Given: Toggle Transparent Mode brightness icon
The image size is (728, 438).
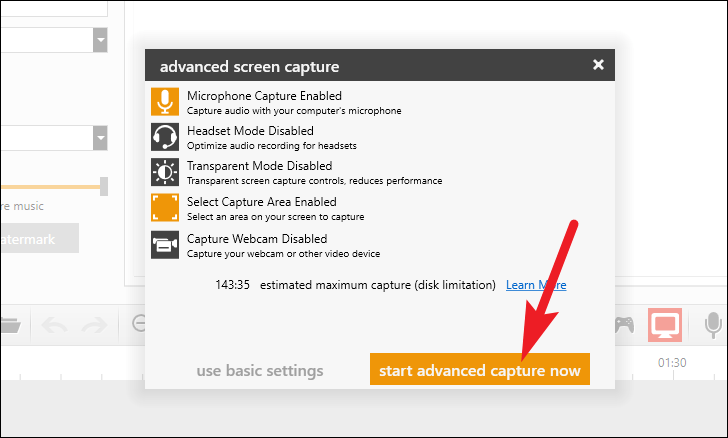Looking at the screenshot, I should tap(164, 172).
